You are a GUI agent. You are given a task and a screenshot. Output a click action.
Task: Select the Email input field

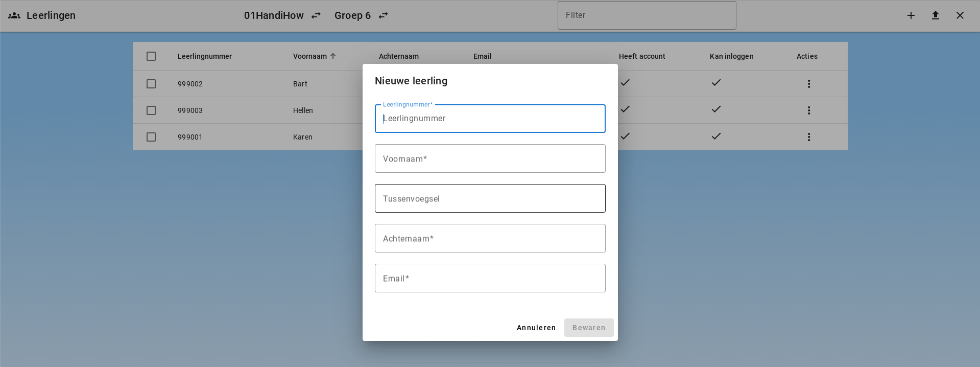pos(490,278)
